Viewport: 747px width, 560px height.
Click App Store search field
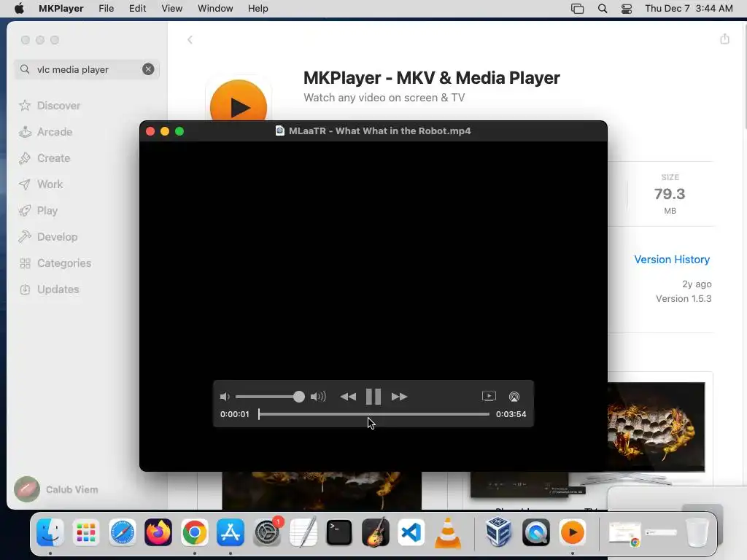pos(87,69)
